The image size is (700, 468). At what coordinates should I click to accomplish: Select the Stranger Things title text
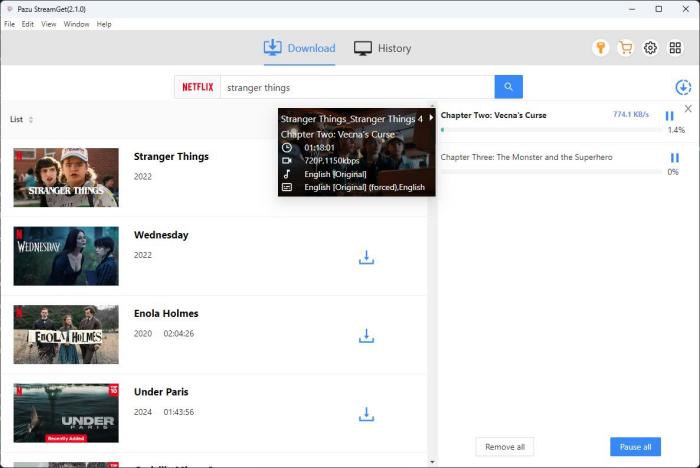point(171,156)
